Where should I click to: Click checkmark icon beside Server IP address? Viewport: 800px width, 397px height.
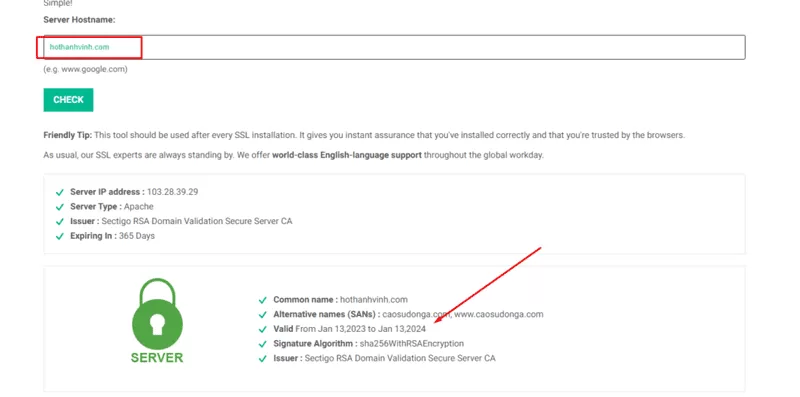(x=60, y=192)
